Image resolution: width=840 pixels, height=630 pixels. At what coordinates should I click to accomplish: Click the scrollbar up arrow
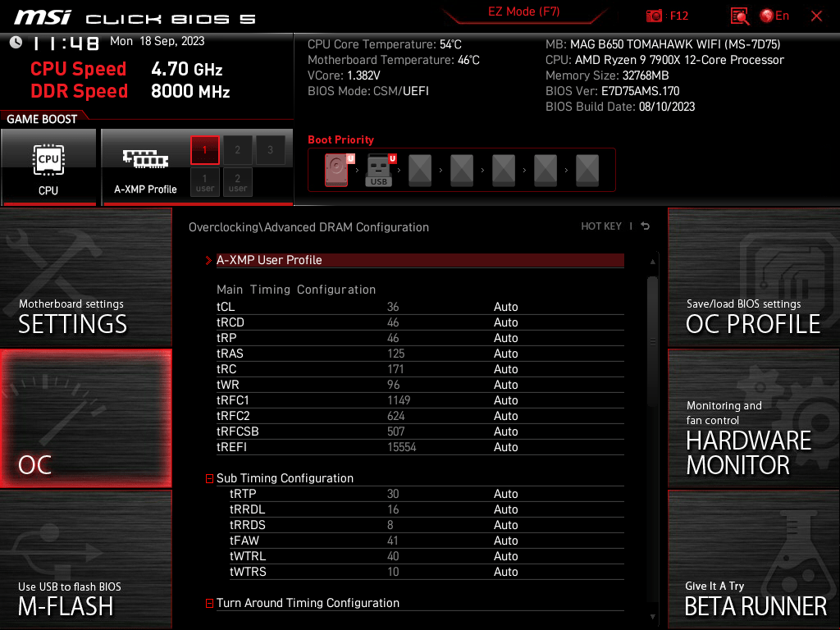tap(652, 262)
